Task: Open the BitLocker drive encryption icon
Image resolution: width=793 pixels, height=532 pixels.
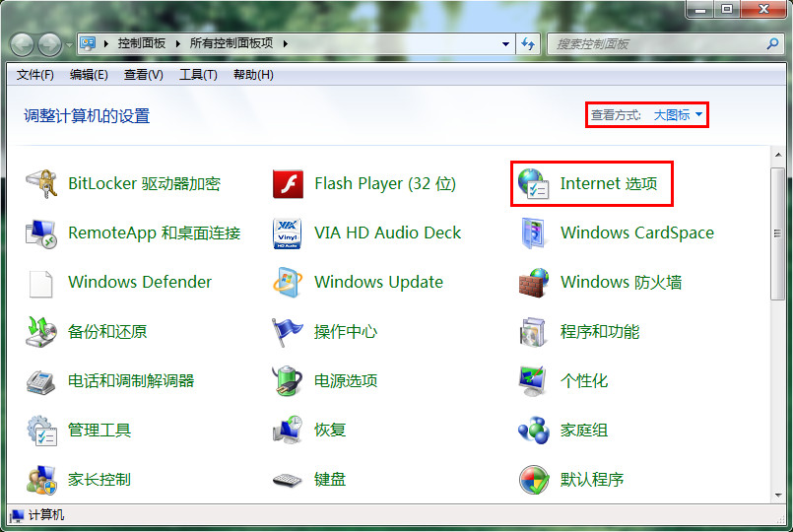Action: tap(41, 183)
